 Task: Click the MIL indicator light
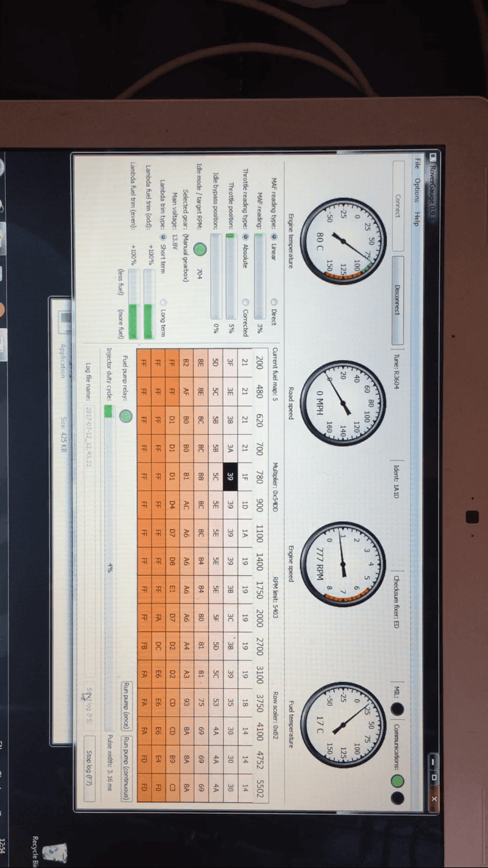pos(398,709)
